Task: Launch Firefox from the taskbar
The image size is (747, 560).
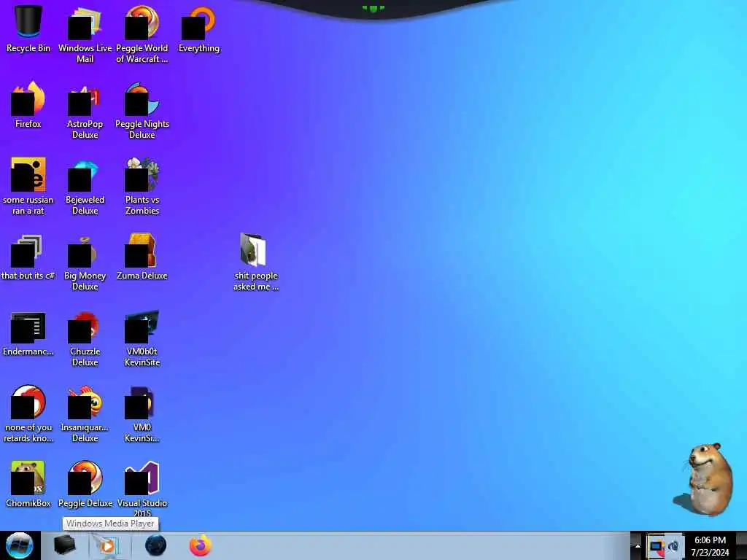Action: pyautogui.click(x=201, y=545)
